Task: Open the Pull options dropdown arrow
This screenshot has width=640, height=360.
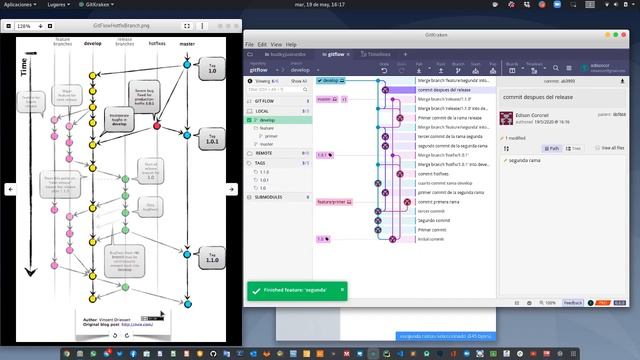Action: (x=429, y=68)
